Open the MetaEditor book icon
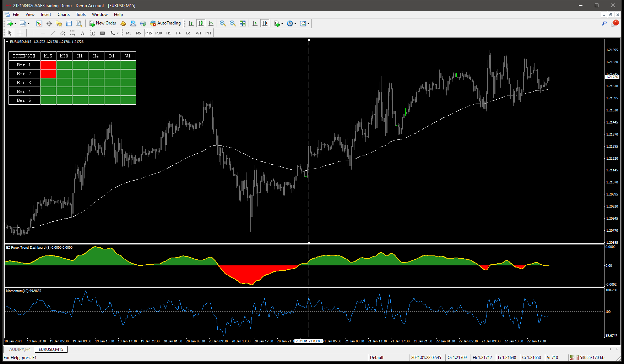This screenshot has width=624, height=364. coord(123,23)
